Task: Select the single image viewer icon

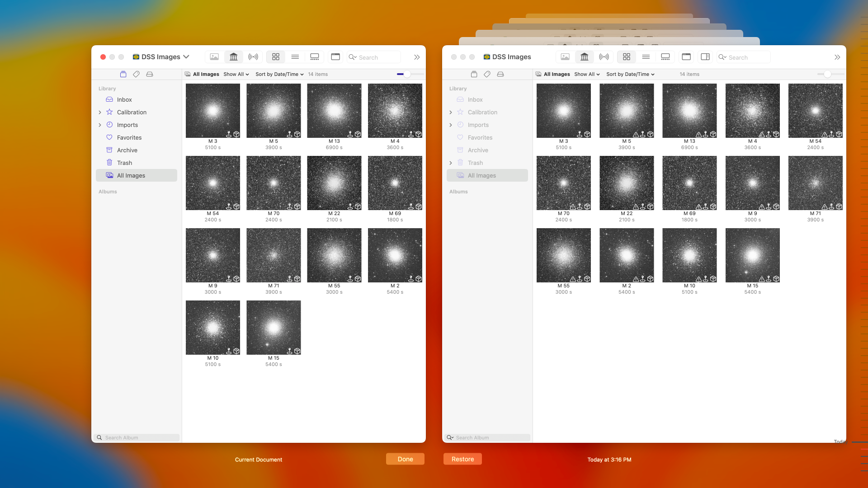Action: pos(214,57)
